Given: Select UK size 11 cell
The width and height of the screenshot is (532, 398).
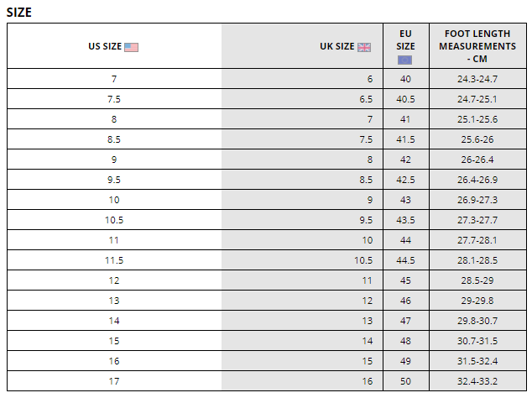Looking at the screenshot, I should [x=367, y=280].
